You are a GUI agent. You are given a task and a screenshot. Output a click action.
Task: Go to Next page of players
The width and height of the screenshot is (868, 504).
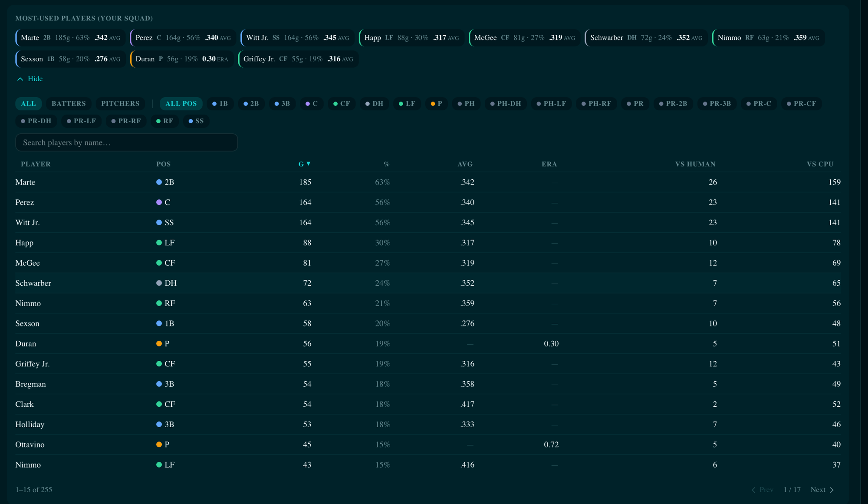pos(822,489)
